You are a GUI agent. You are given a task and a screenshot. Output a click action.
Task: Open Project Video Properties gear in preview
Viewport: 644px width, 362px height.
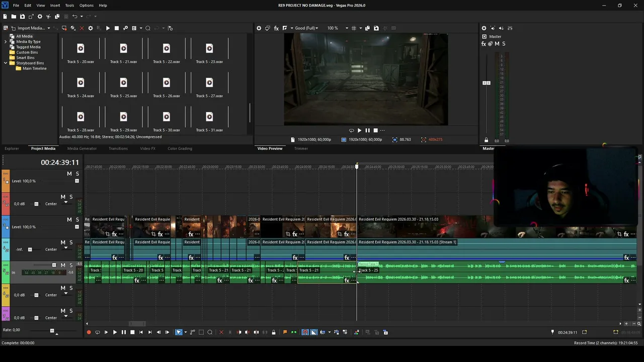pyautogui.click(x=259, y=28)
